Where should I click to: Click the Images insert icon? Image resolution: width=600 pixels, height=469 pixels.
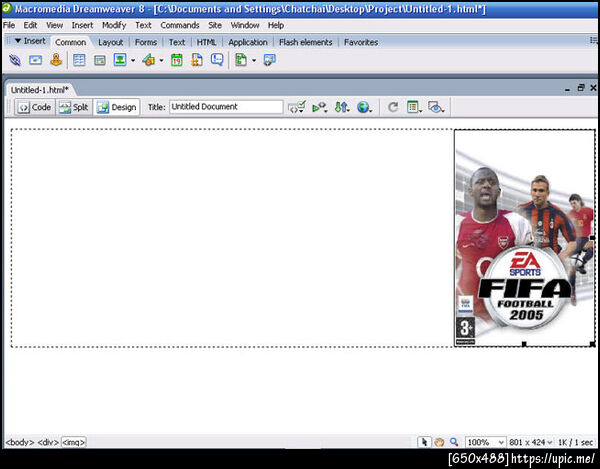120,60
